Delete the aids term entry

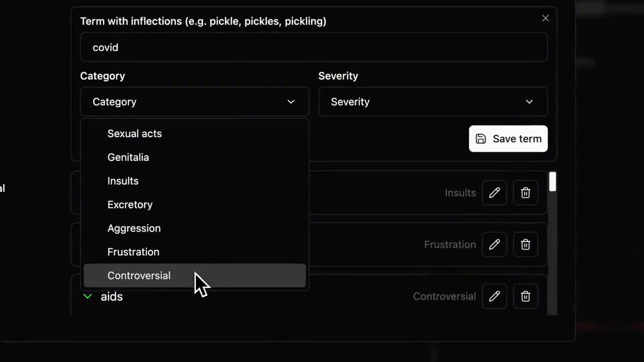tap(525, 296)
